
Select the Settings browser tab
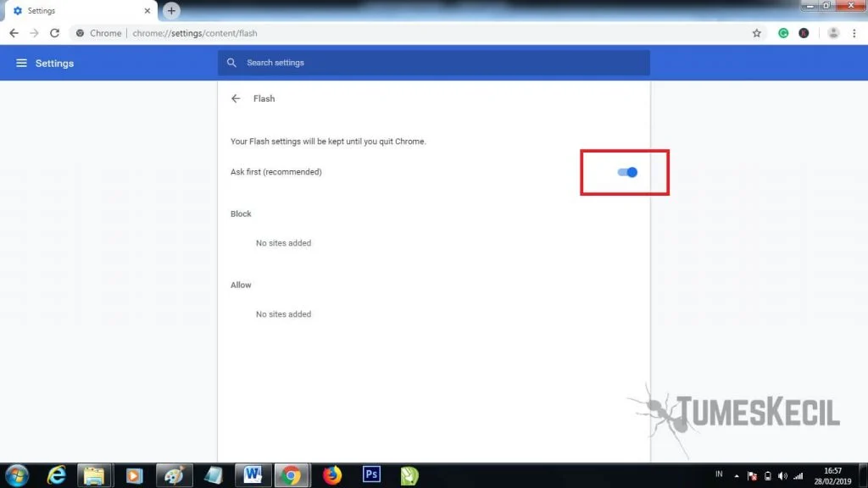(x=81, y=10)
